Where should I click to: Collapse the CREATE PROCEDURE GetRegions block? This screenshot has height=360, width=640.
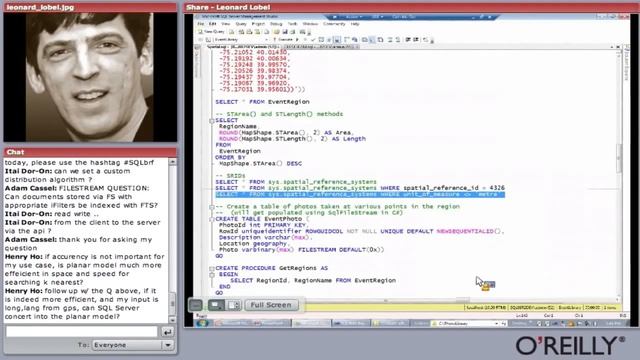[211, 269]
